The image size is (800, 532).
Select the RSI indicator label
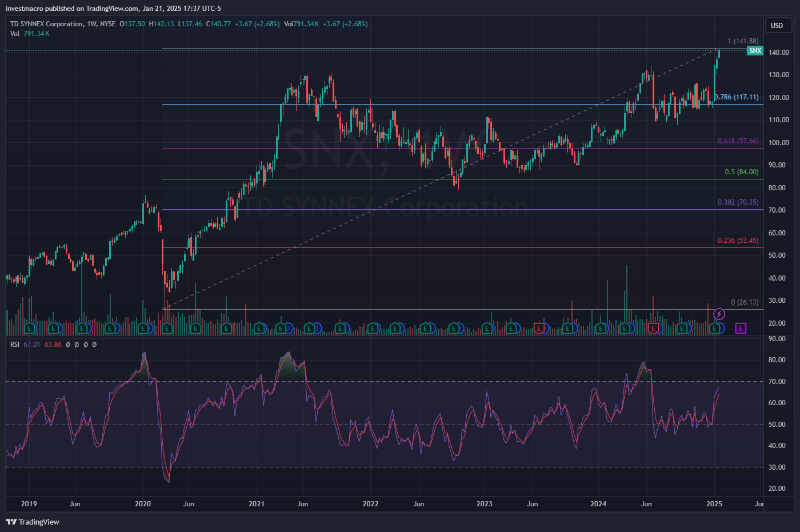click(x=15, y=345)
